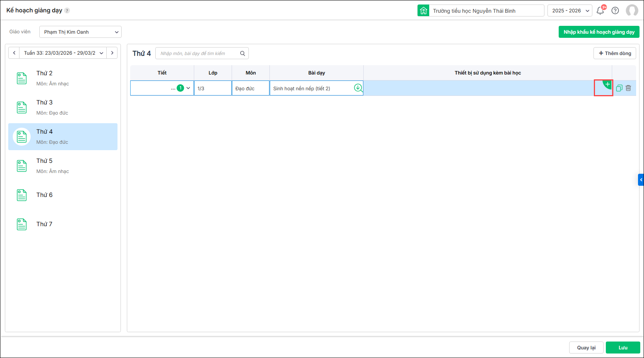
Task: Click the search magnifier icon
Action: pyautogui.click(x=242, y=54)
